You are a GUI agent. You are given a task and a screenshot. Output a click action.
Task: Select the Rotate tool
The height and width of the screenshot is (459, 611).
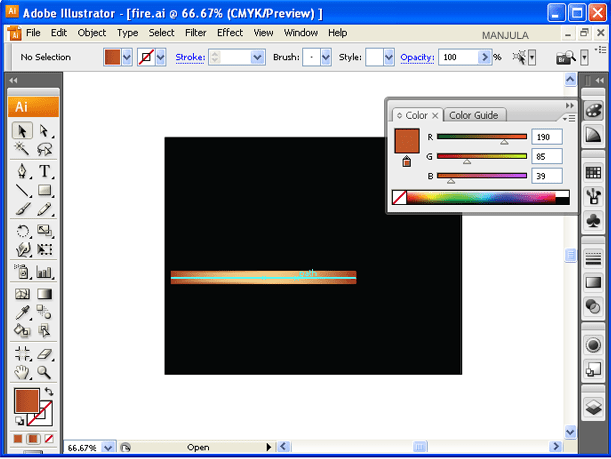[x=22, y=231]
